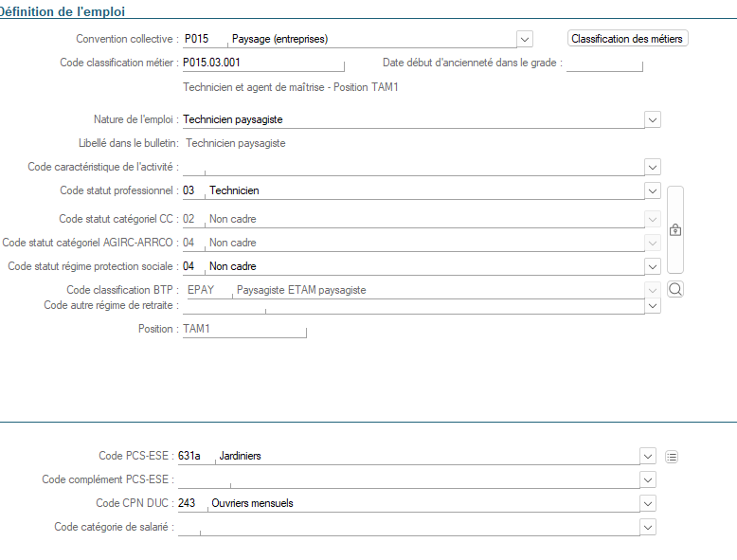Image resolution: width=737 pixels, height=560 pixels.
Task: Click the Technicien paysagiste emploi field
Action: (413, 119)
